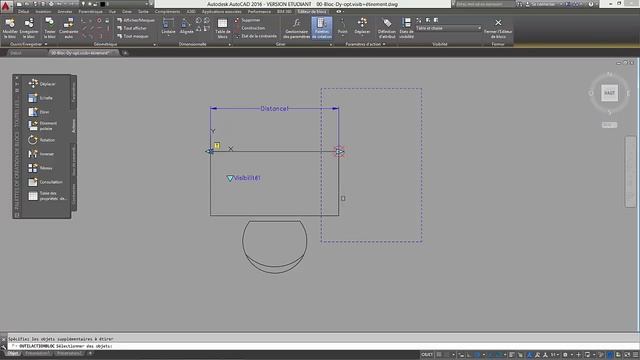The width and height of the screenshot is (640, 360).
Task: Click OBJET status bar button
Action: click(427, 355)
